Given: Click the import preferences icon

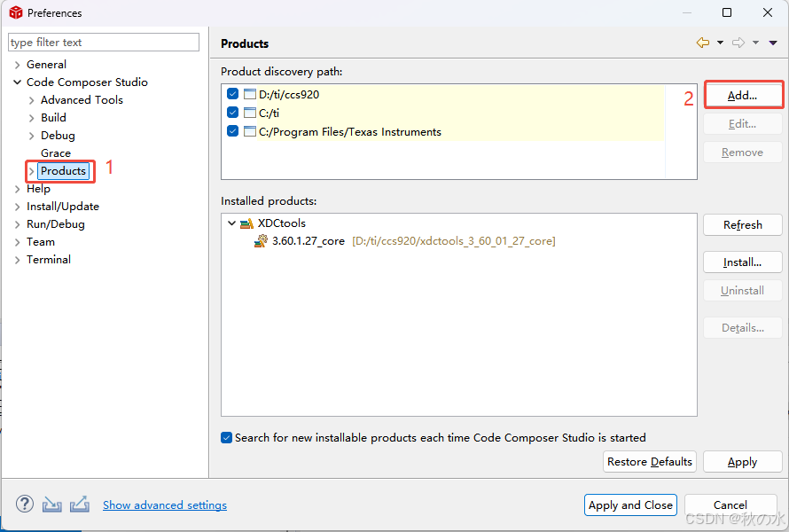Looking at the screenshot, I should pyautogui.click(x=52, y=505).
